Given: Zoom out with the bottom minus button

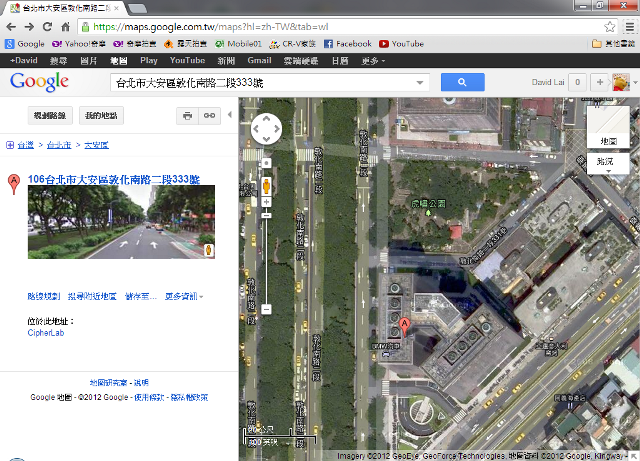Looking at the screenshot, I should coord(266,309).
